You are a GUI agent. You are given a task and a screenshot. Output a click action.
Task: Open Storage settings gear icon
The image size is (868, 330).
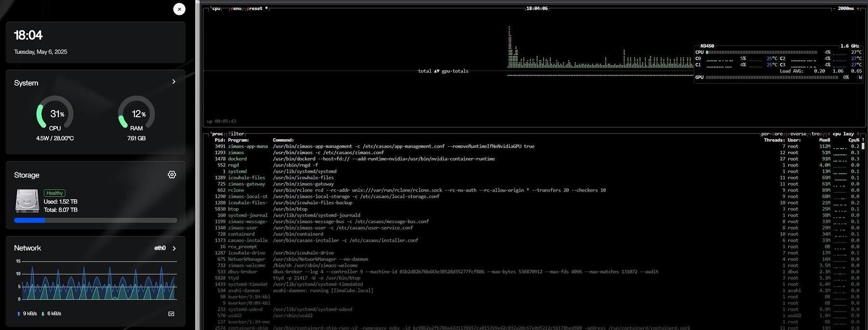coord(172,175)
